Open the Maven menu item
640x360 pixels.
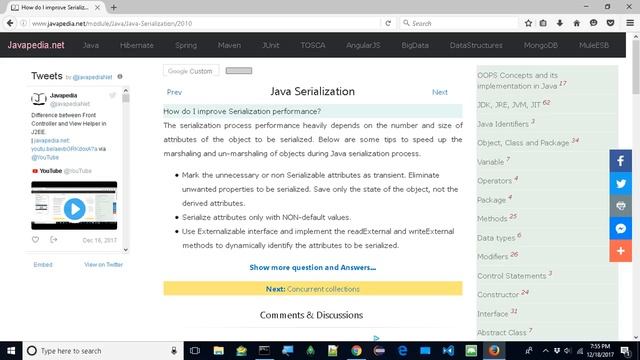click(229, 45)
